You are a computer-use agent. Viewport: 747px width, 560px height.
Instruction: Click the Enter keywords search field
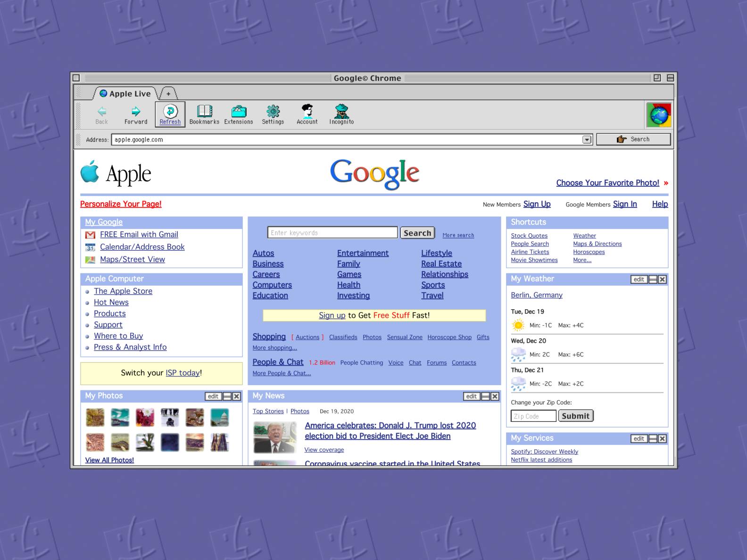(x=332, y=232)
